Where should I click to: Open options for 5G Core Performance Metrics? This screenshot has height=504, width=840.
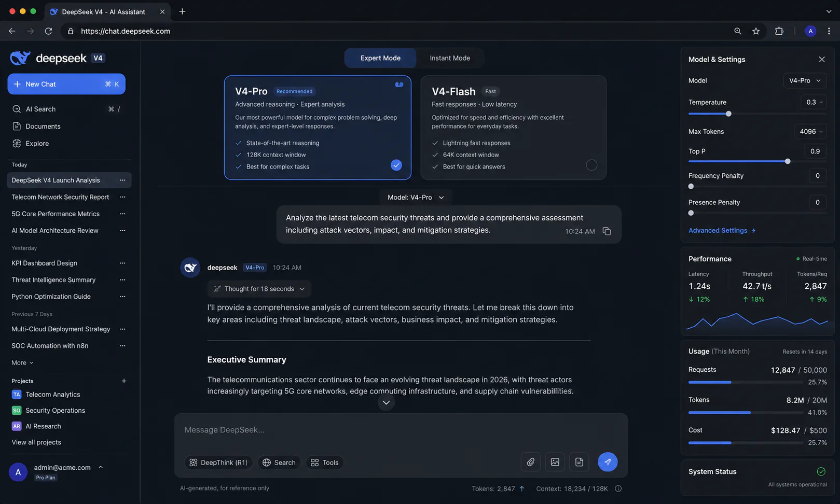click(x=122, y=214)
